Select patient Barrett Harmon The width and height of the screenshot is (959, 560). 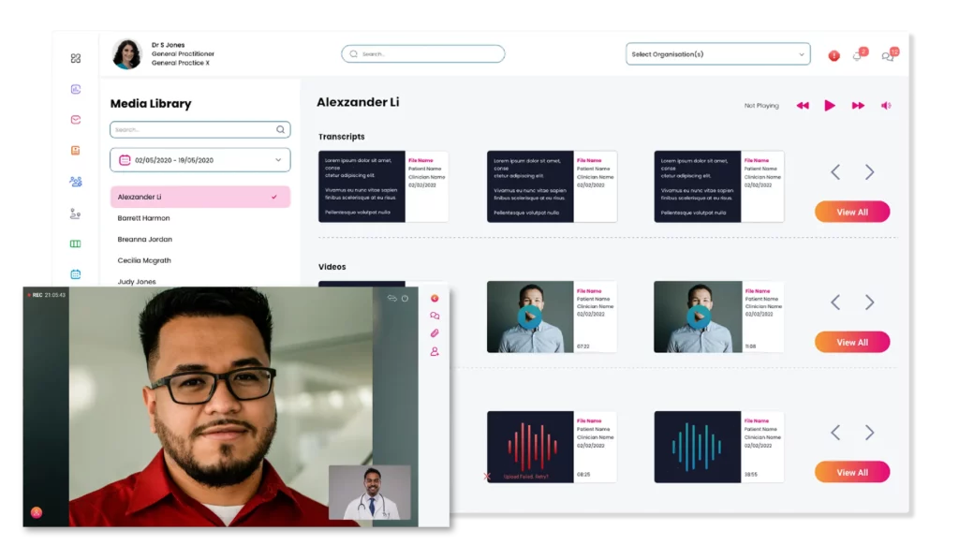click(143, 218)
